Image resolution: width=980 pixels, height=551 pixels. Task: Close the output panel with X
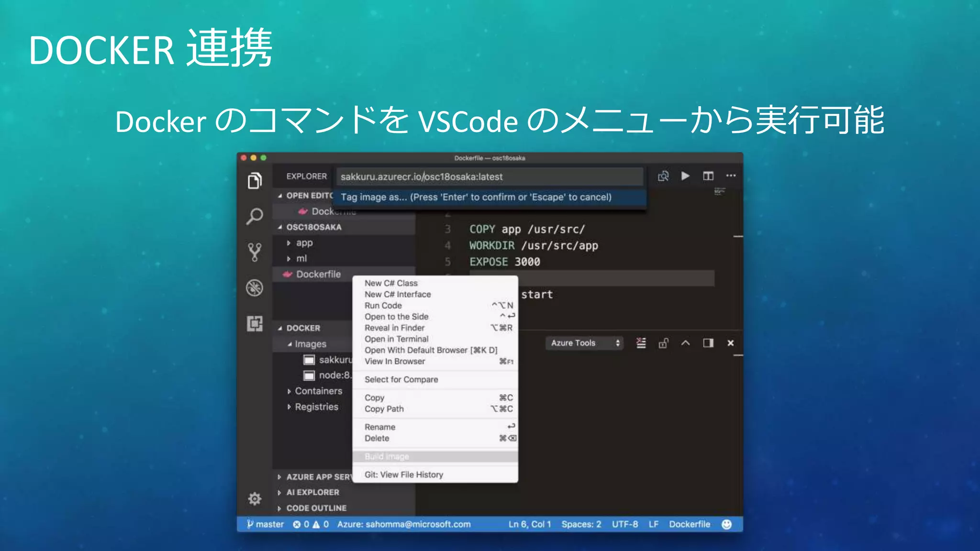tap(730, 343)
